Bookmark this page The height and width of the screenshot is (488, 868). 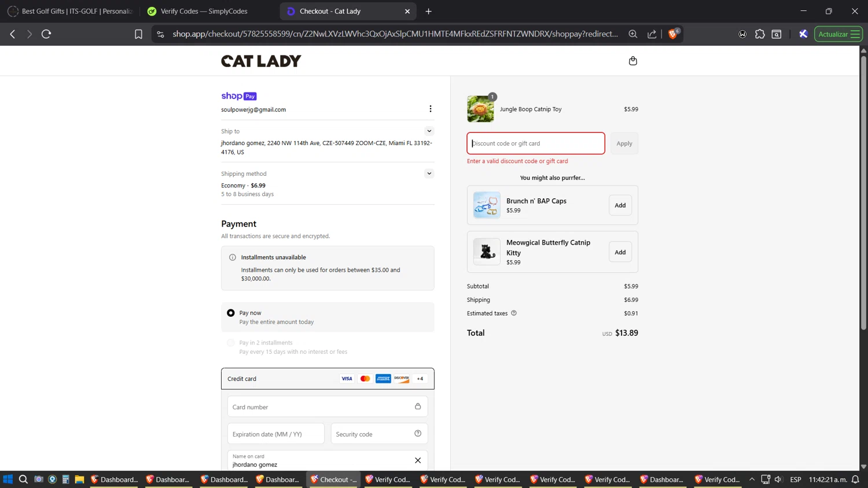138,34
